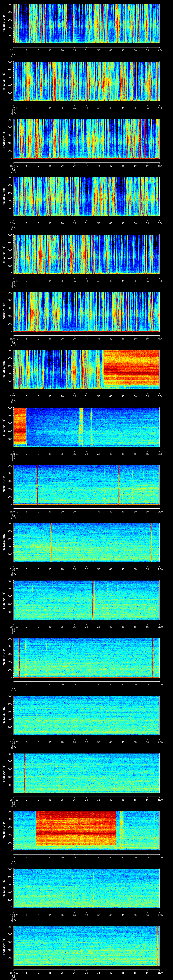Screen dimensions: 173x980
Task: Click the red broadband block in the 6:07:00 spectrogram
Action: click(x=131, y=369)
